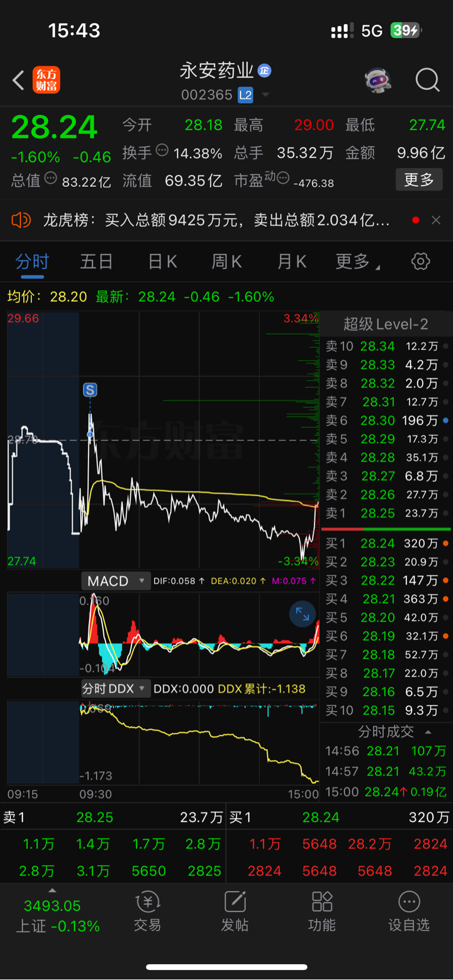The image size is (453, 980).
Task: Select the 卖6 28.30 196万 row
Action: pos(386,421)
